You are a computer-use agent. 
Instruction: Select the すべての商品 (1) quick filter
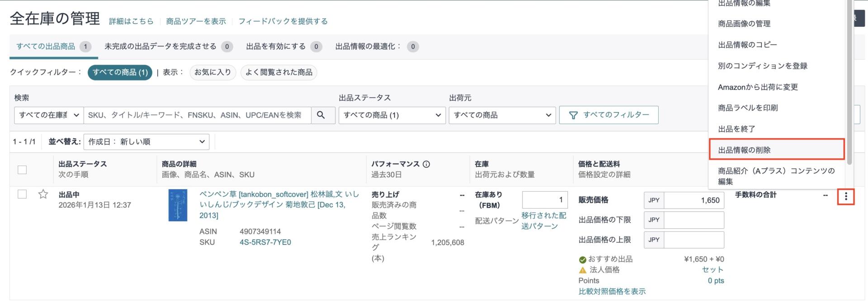point(120,72)
